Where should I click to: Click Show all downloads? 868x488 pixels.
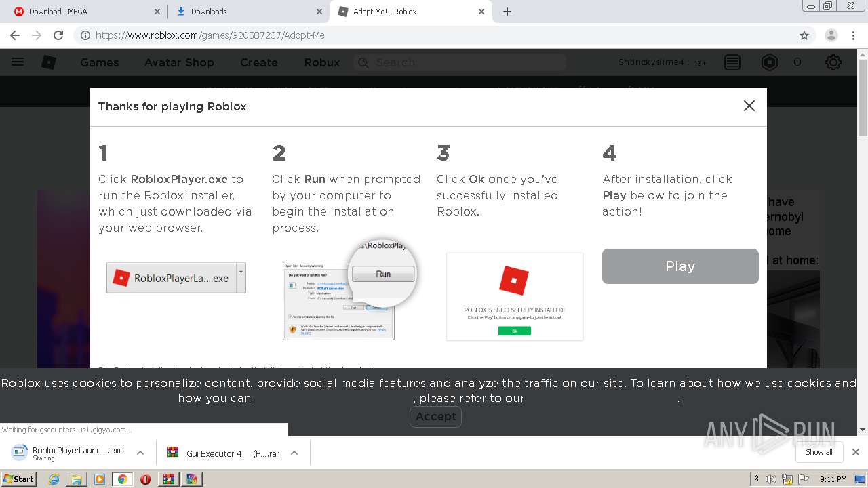[819, 452]
